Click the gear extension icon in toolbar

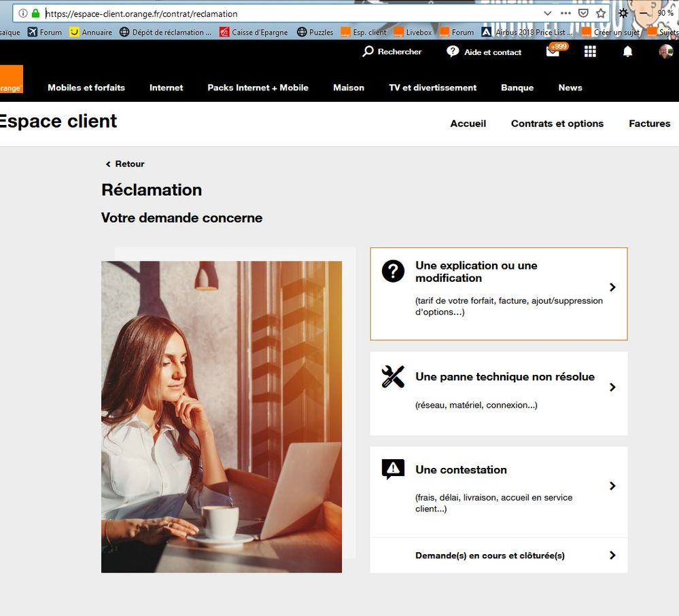(x=623, y=14)
